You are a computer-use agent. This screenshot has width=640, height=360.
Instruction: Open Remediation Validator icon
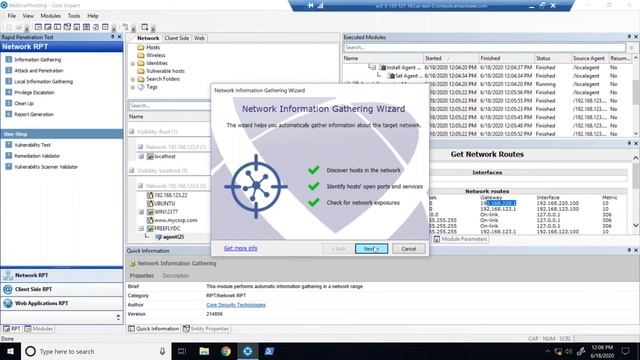(x=9, y=156)
